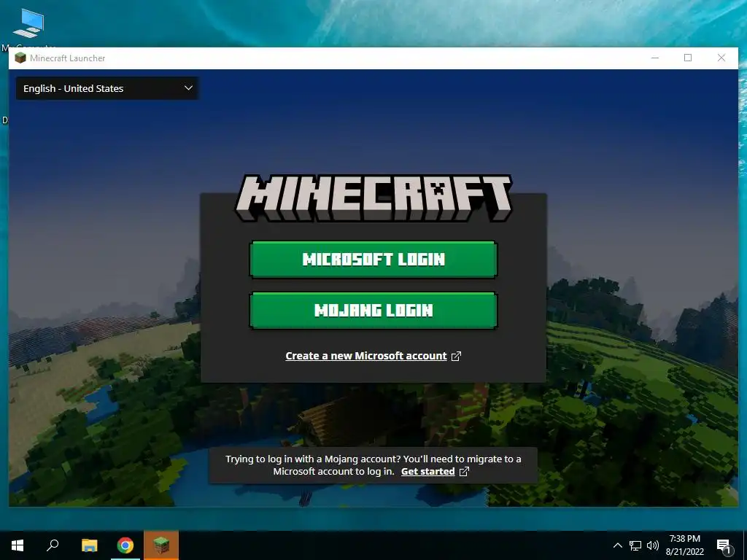Open the volume speaker tray icon
747x560 pixels.
[x=653, y=545]
